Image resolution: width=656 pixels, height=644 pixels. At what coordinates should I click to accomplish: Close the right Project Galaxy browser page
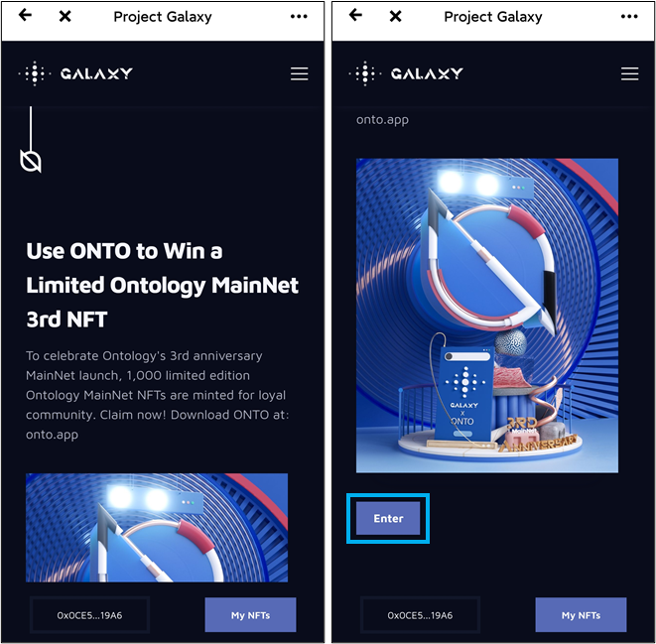395,16
